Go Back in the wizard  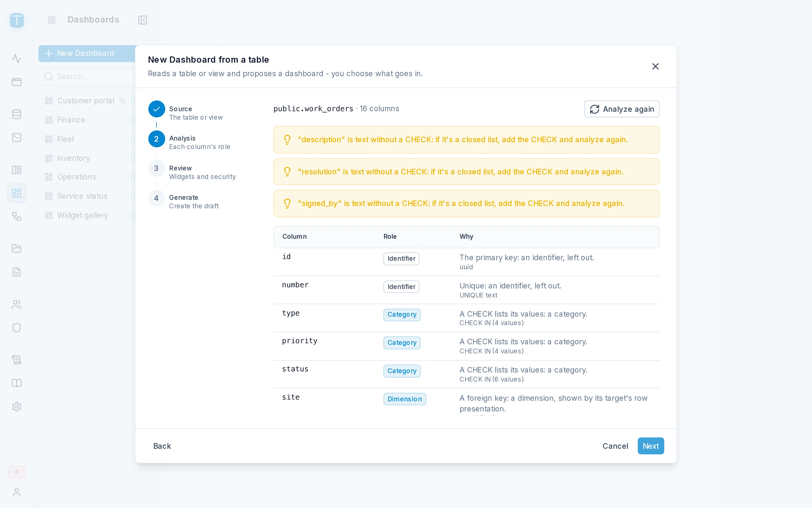[162, 446]
